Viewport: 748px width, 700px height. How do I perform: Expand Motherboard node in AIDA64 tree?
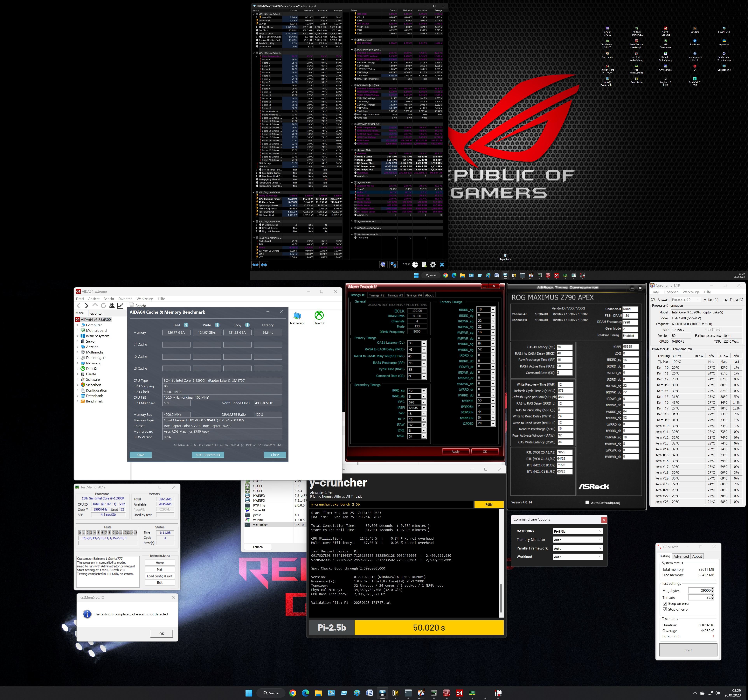tap(78, 330)
